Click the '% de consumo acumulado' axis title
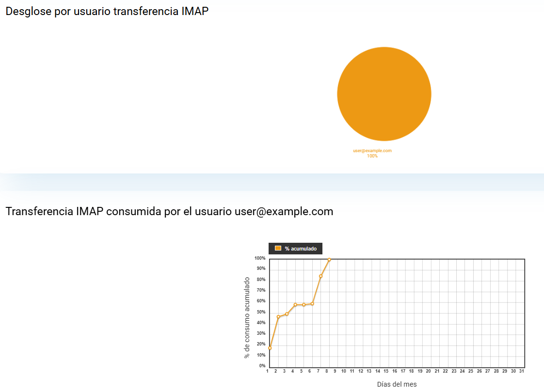This screenshot has width=544, height=392. [247, 317]
